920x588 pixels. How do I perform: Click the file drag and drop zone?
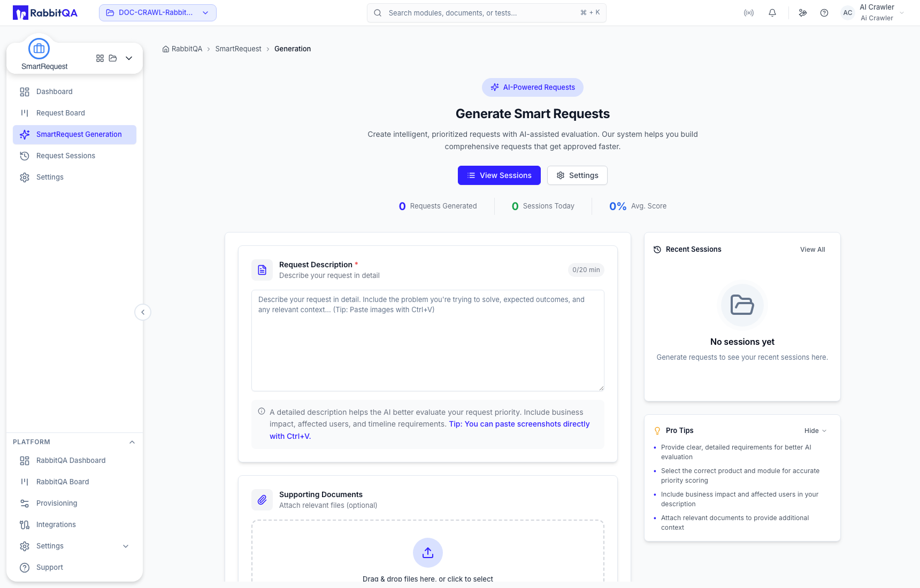[428, 551]
